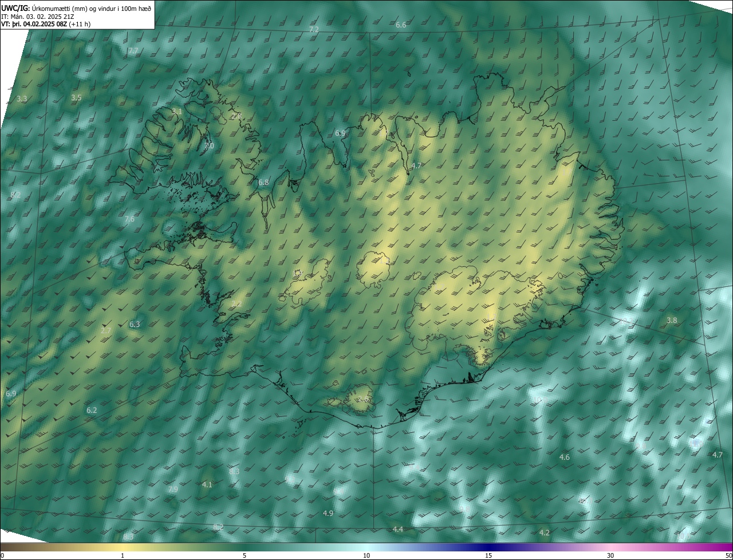Click the map value label 2.7

pyautogui.click(x=106, y=331)
